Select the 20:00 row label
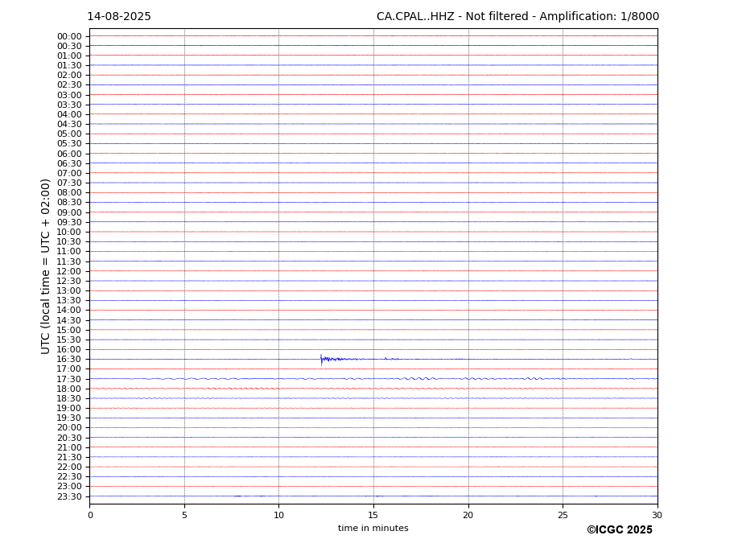The image size is (746, 560). pyautogui.click(x=69, y=428)
